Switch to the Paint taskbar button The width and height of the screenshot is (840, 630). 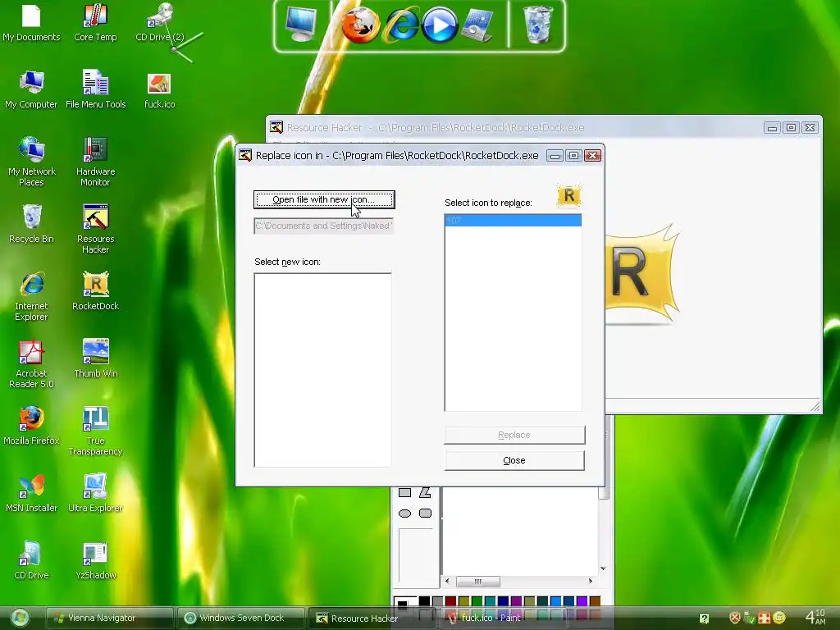point(504,619)
